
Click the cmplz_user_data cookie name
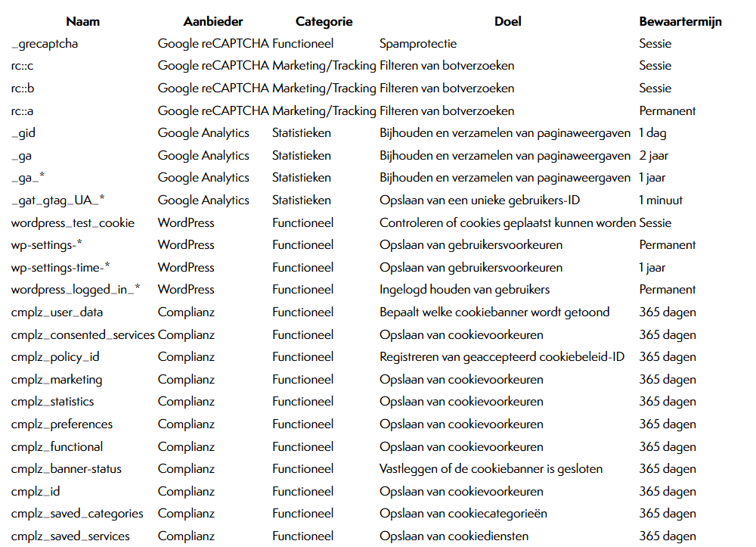click(57, 312)
